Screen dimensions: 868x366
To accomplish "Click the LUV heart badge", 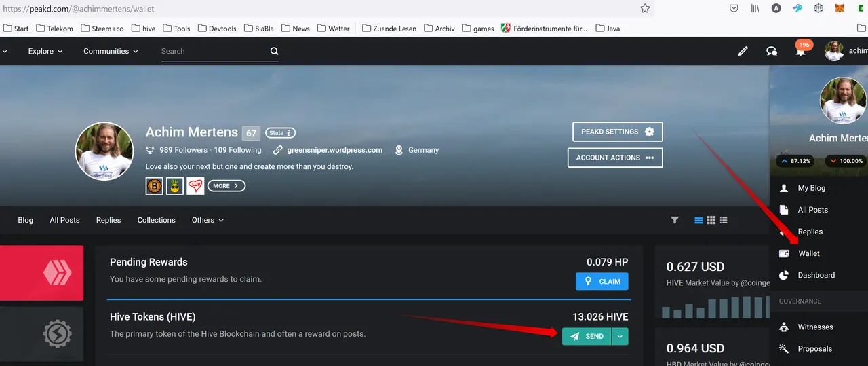I will (x=195, y=186).
